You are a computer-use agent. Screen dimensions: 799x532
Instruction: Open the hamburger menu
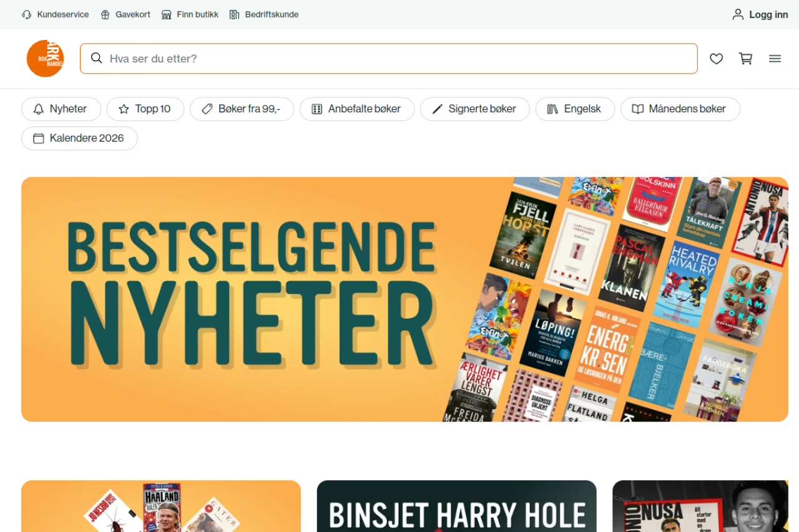click(775, 59)
